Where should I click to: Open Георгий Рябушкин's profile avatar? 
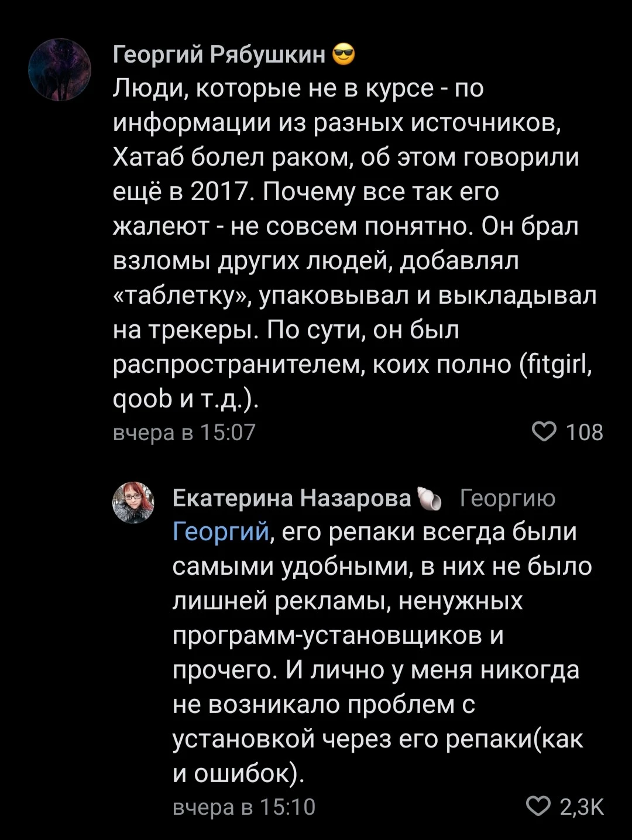coord(60,70)
